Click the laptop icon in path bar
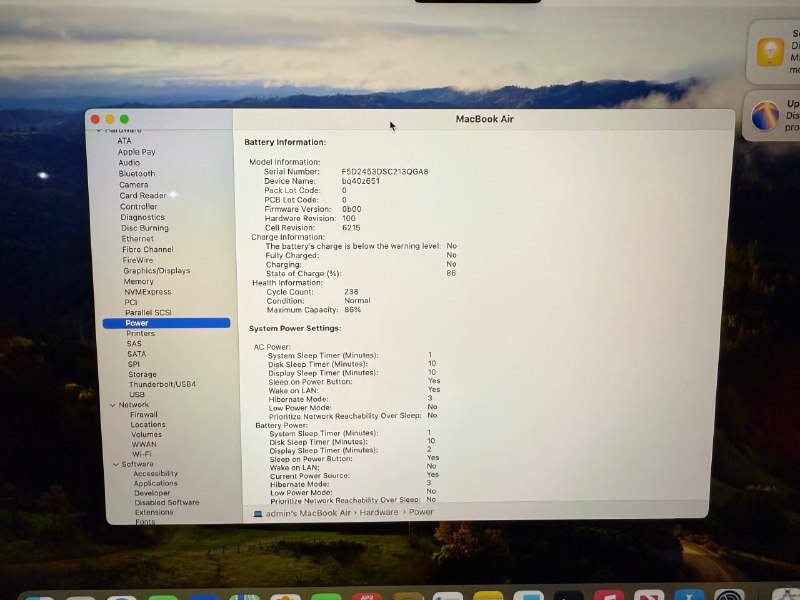This screenshot has height=600, width=800. [258, 514]
